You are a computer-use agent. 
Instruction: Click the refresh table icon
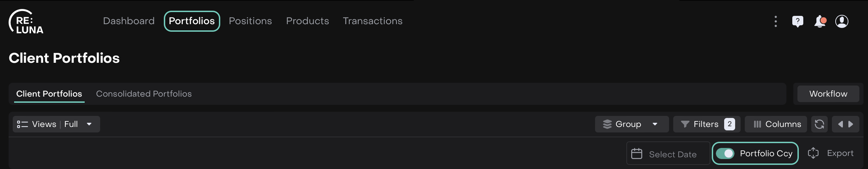coord(819,124)
